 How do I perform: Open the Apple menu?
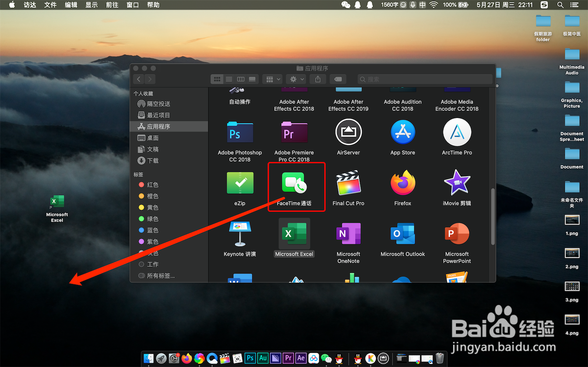pyautogui.click(x=12, y=5)
